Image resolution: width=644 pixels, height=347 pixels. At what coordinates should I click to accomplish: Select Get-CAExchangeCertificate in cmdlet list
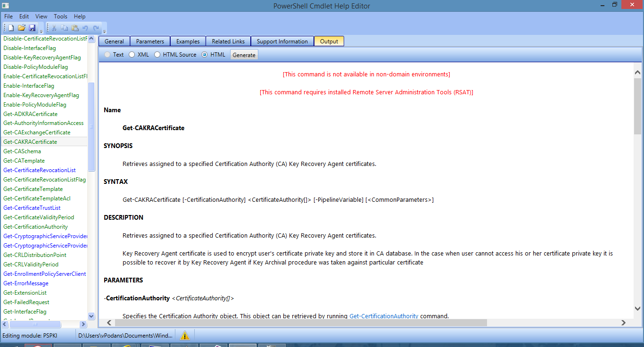pos(37,132)
